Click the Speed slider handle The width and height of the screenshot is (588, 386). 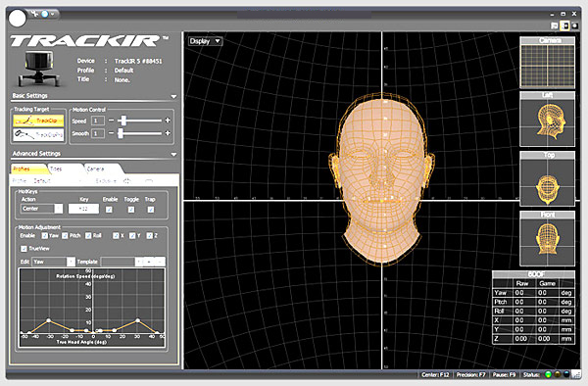(x=123, y=121)
